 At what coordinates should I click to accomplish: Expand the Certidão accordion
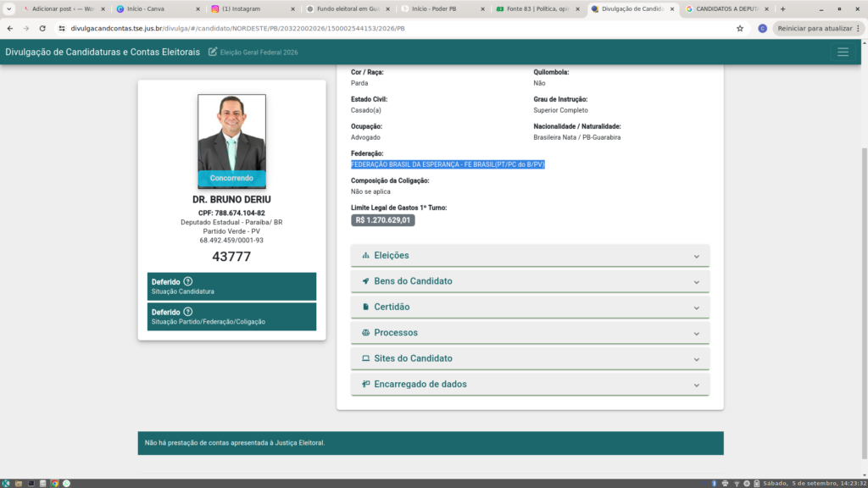tap(530, 307)
